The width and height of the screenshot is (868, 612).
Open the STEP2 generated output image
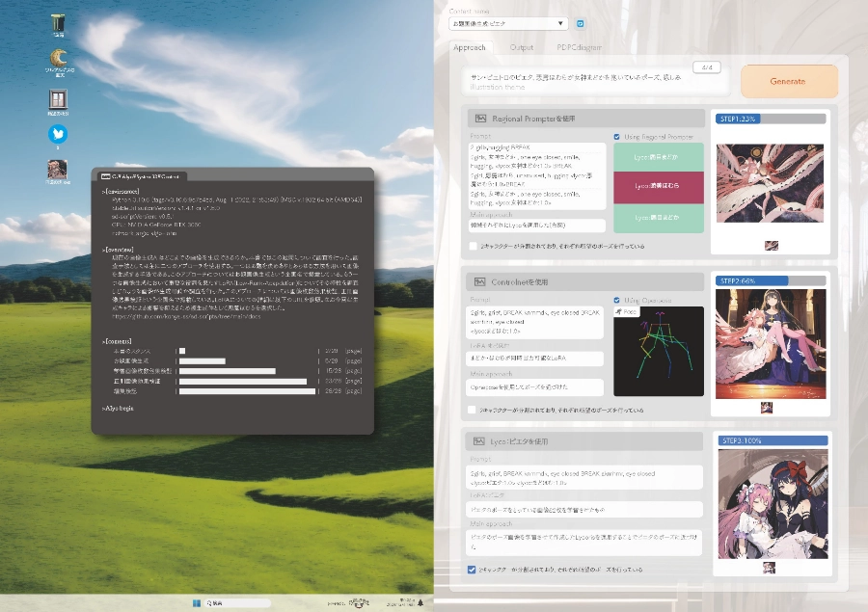pos(771,344)
